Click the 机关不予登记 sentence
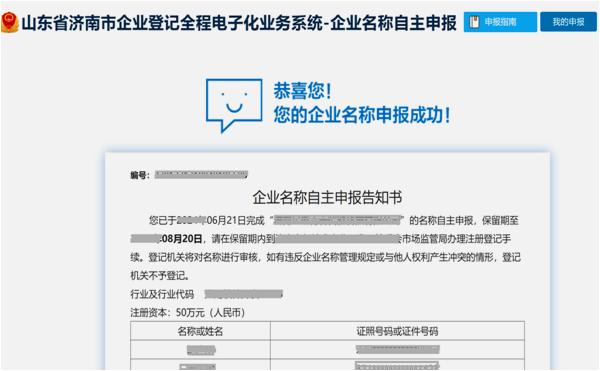Viewport: 600px width, 371px height. (160, 275)
